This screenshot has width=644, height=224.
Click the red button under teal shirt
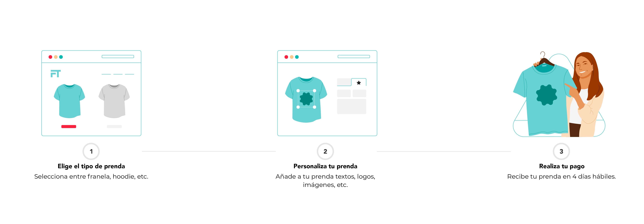(x=69, y=126)
